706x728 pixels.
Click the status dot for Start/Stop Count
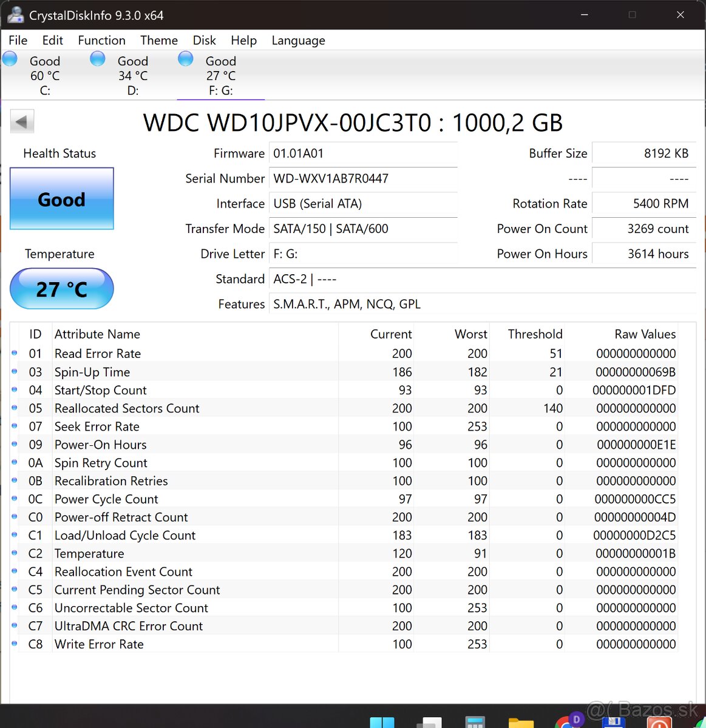15,389
